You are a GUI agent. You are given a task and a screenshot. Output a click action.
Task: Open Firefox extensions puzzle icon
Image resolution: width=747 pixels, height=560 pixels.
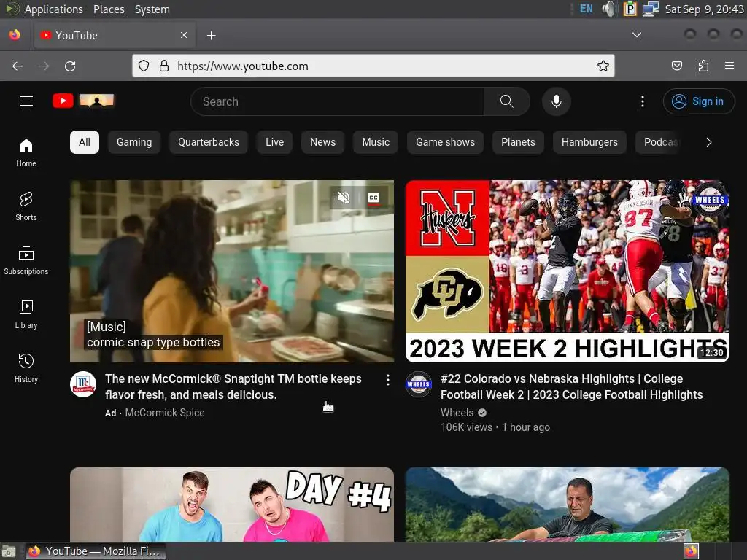coord(704,66)
